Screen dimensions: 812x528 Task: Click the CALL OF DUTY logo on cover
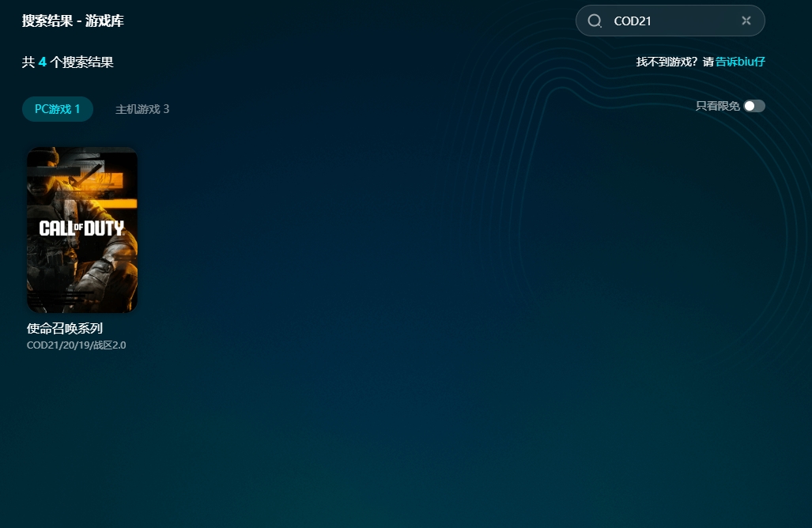82,228
